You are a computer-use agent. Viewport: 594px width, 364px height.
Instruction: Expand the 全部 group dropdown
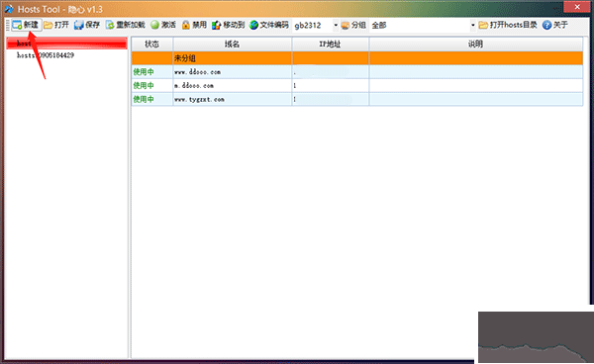click(473, 25)
